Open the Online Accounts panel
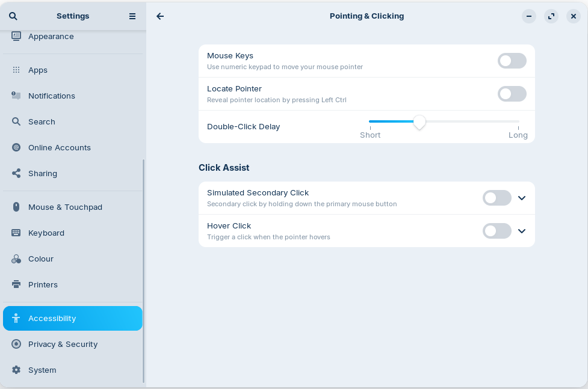588x389 pixels. (x=59, y=147)
